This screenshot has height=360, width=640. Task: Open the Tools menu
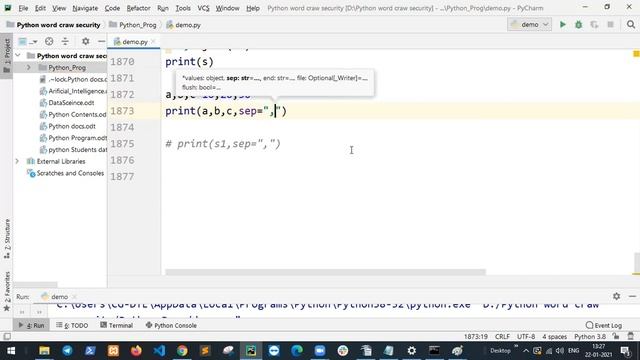(x=183, y=8)
